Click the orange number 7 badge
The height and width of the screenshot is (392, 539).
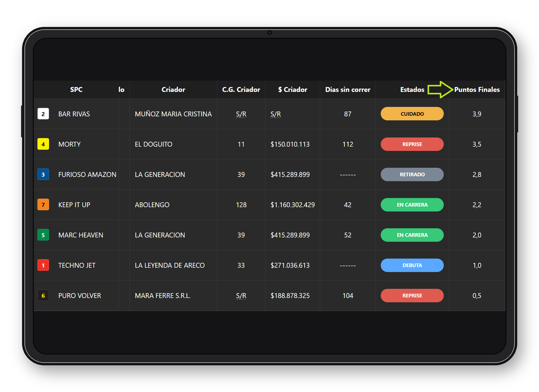(43, 205)
